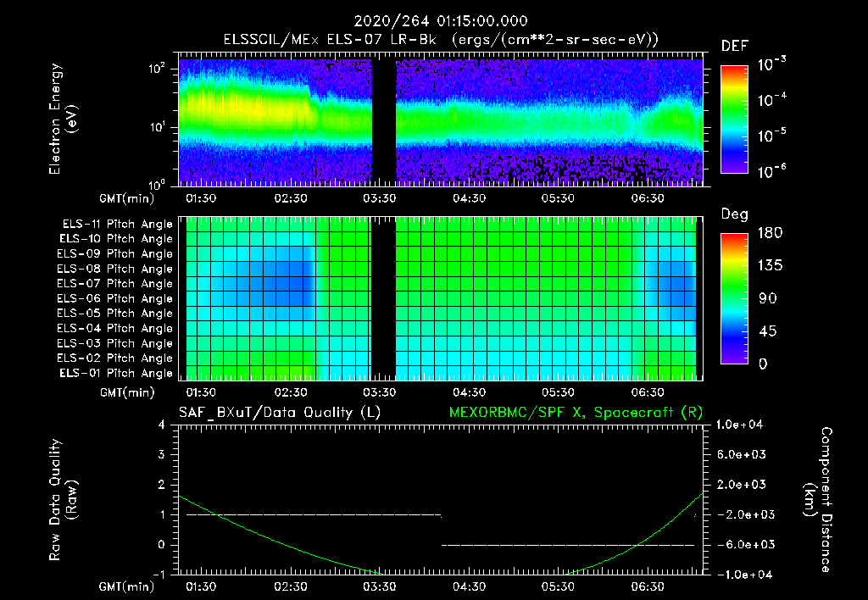
Task: Select the DEF colorbar heading
Action: 735,47
